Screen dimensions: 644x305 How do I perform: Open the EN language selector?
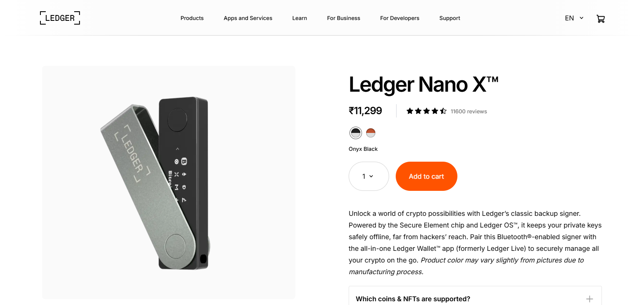click(574, 18)
